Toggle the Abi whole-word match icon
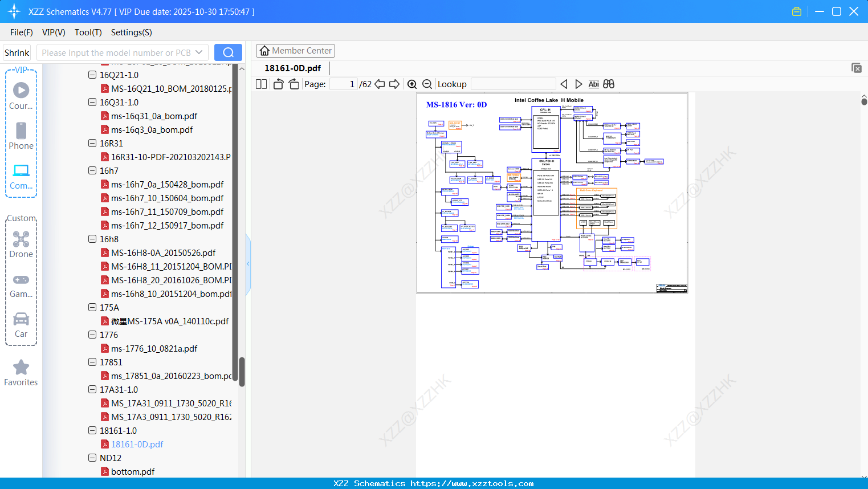Viewport: 868px width, 489px height. pyautogui.click(x=594, y=84)
